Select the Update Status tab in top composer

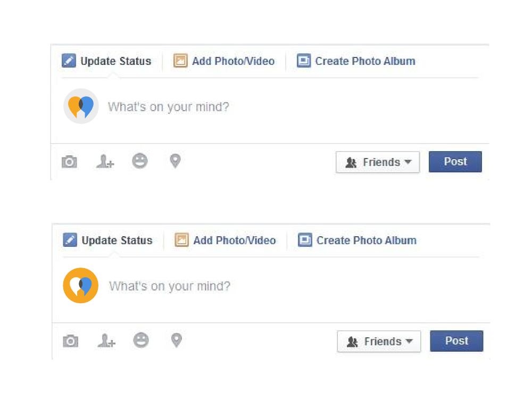pyautogui.click(x=106, y=61)
